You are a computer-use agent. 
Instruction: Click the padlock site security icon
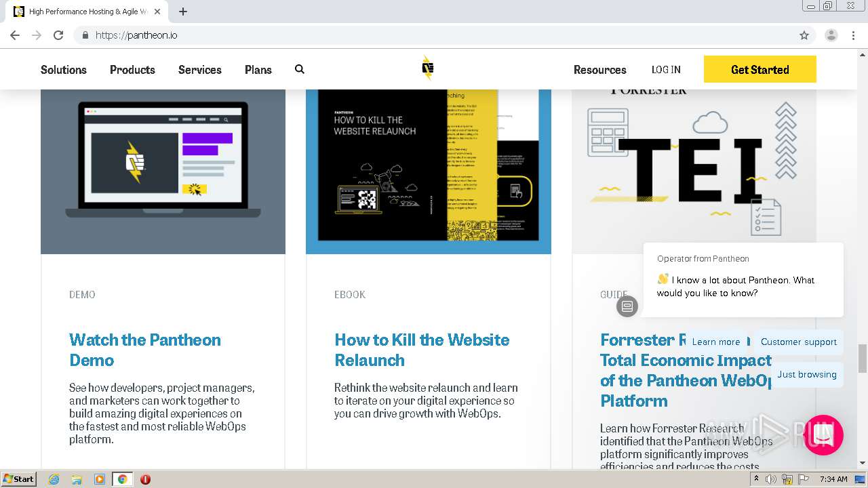click(85, 35)
